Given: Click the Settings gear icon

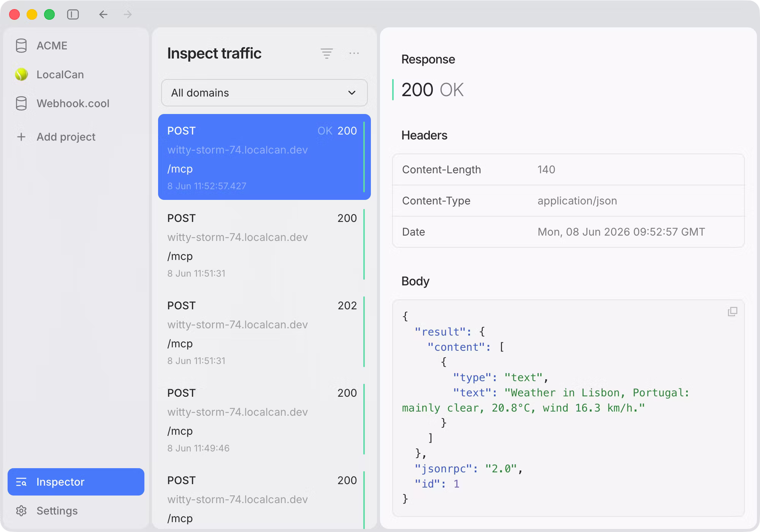Looking at the screenshot, I should tap(21, 511).
